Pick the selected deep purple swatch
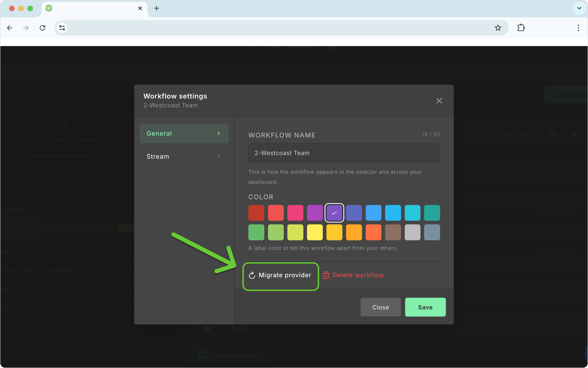This screenshot has width=588, height=368. [x=334, y=213]
